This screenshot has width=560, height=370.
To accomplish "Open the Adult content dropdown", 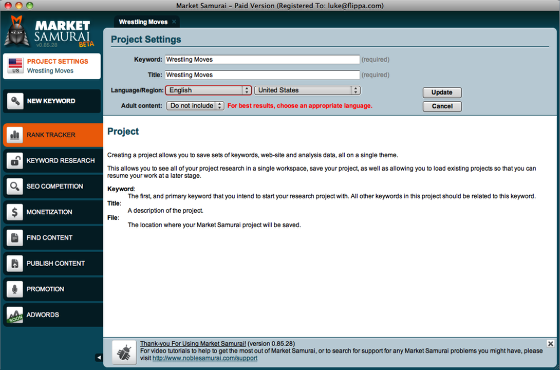I will pos(195,106).
